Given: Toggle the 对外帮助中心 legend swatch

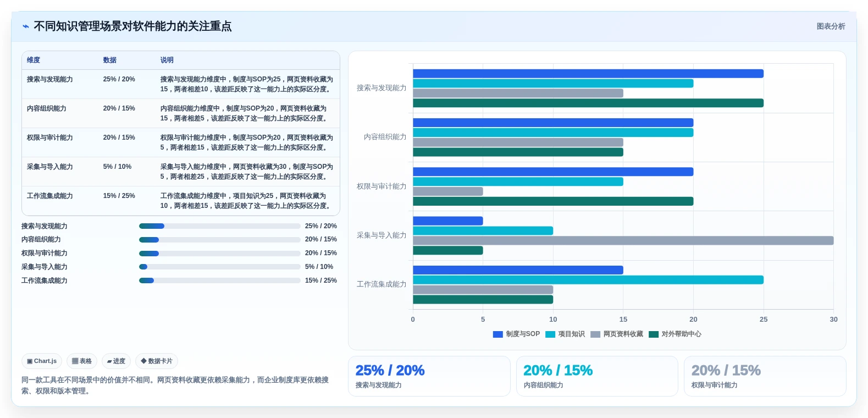Looking at the screenshot, I should 654,334.
